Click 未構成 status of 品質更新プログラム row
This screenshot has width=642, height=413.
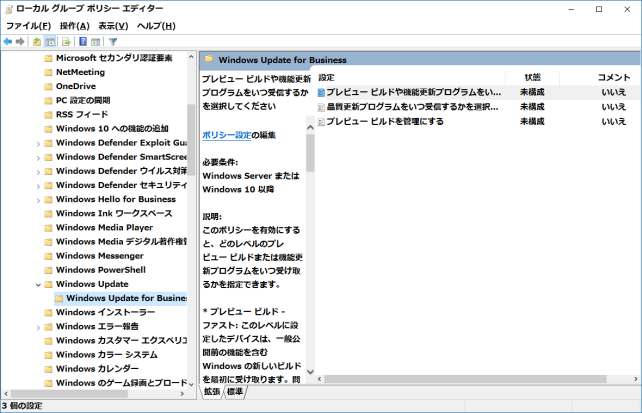coord(532,107)
